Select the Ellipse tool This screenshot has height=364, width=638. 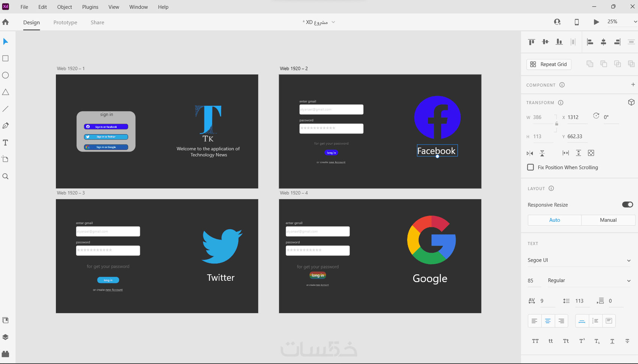tap(6, 75)
